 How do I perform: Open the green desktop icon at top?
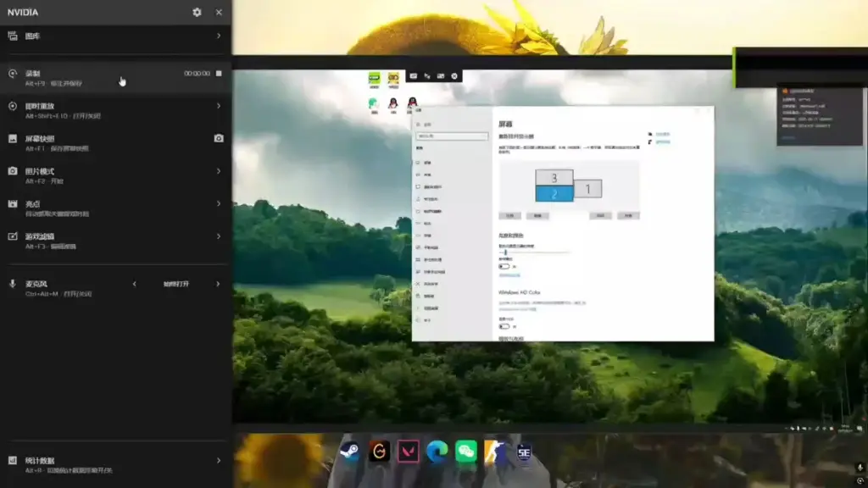coord(375,79)
